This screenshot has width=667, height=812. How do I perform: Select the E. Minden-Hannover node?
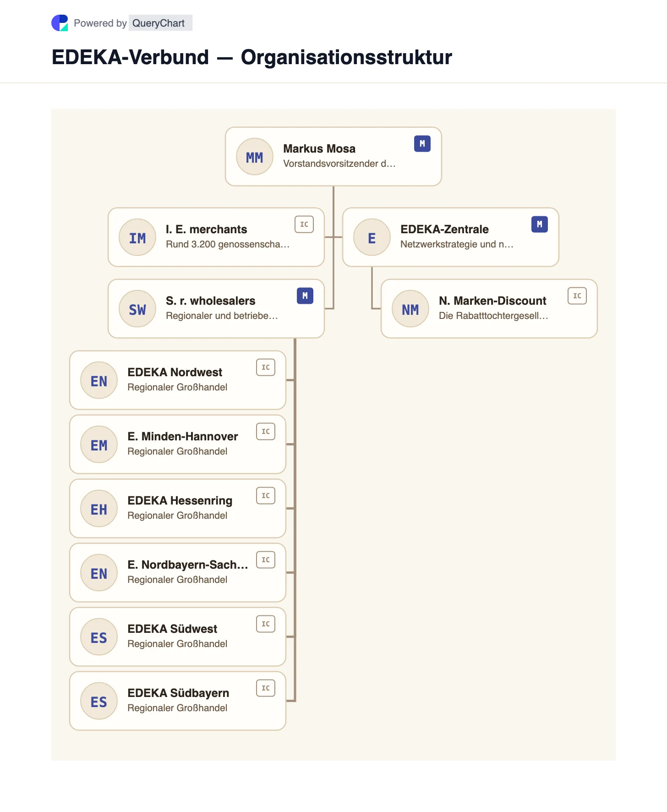pos(178,444)
